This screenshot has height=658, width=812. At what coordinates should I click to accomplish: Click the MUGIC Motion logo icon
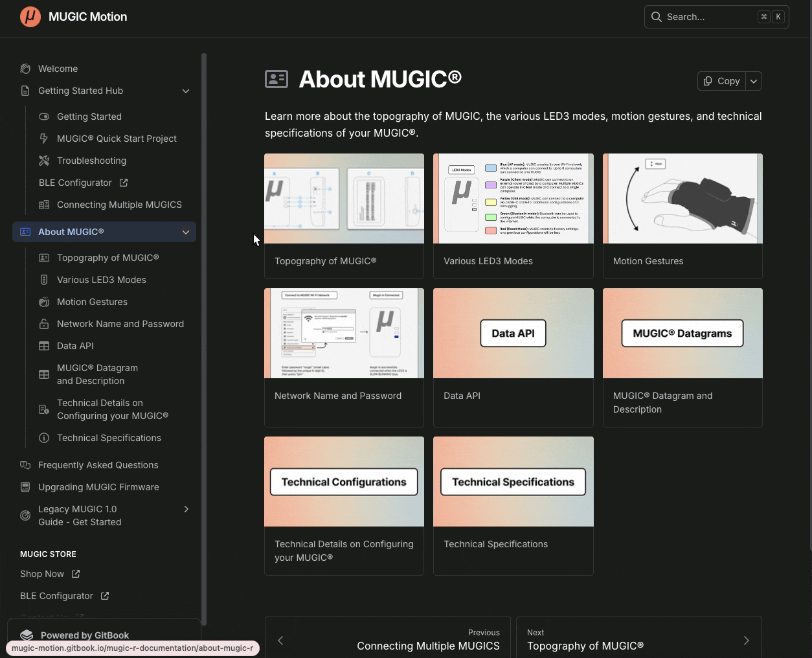[30, 17]
